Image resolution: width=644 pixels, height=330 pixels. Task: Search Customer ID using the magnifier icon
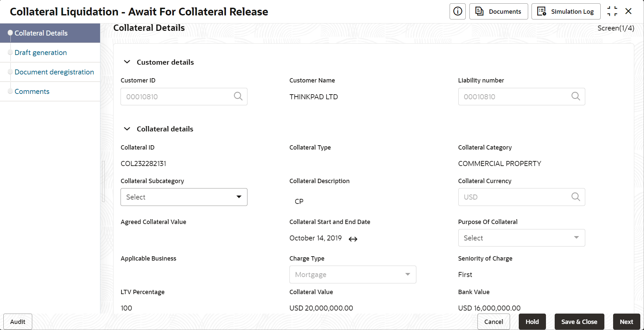pyautogui.click(x=238, y=96)
